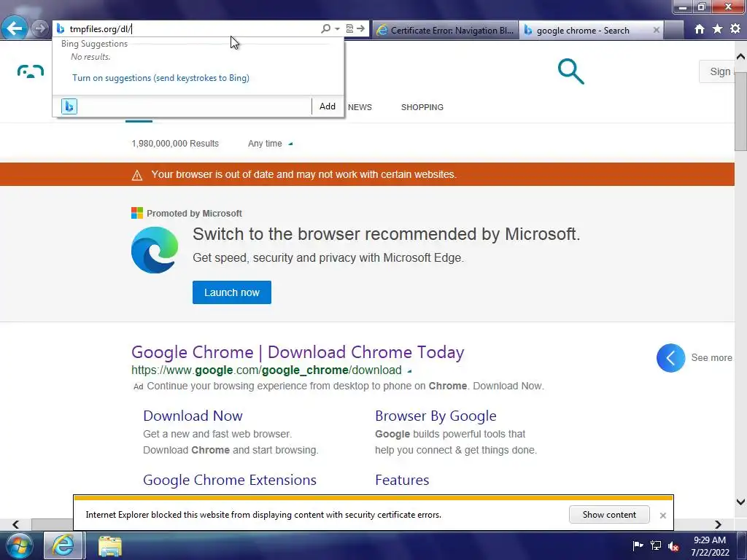Click the muted volume tray icon
This screenshot has width=747, height=560.
(x=673, y=546)
